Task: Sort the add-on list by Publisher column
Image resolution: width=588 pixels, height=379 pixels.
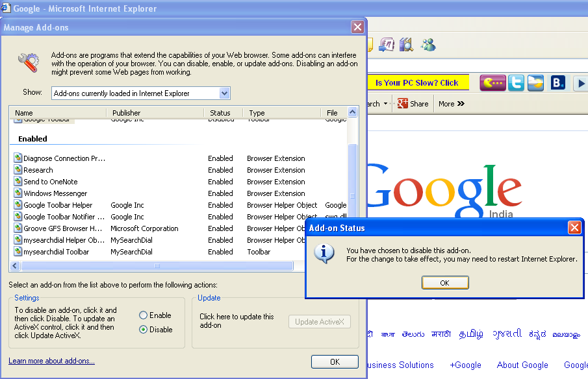Action: point(155,113)
